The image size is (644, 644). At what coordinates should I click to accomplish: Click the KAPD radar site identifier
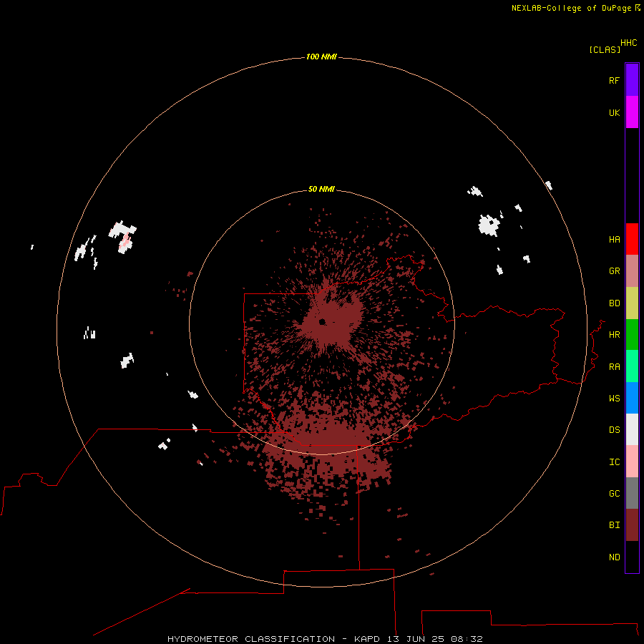[367, 639]
